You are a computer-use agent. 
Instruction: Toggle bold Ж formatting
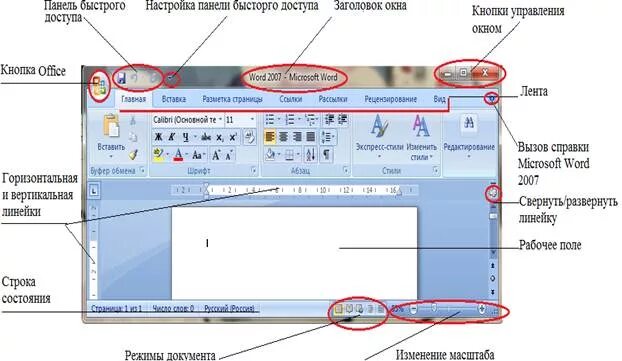coord(158,137)
